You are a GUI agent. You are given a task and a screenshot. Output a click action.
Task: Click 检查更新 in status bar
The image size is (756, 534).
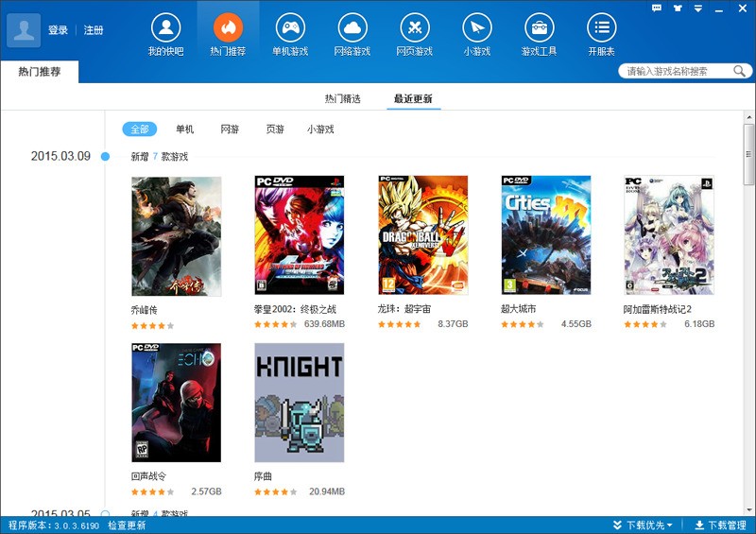coord(127,525)
